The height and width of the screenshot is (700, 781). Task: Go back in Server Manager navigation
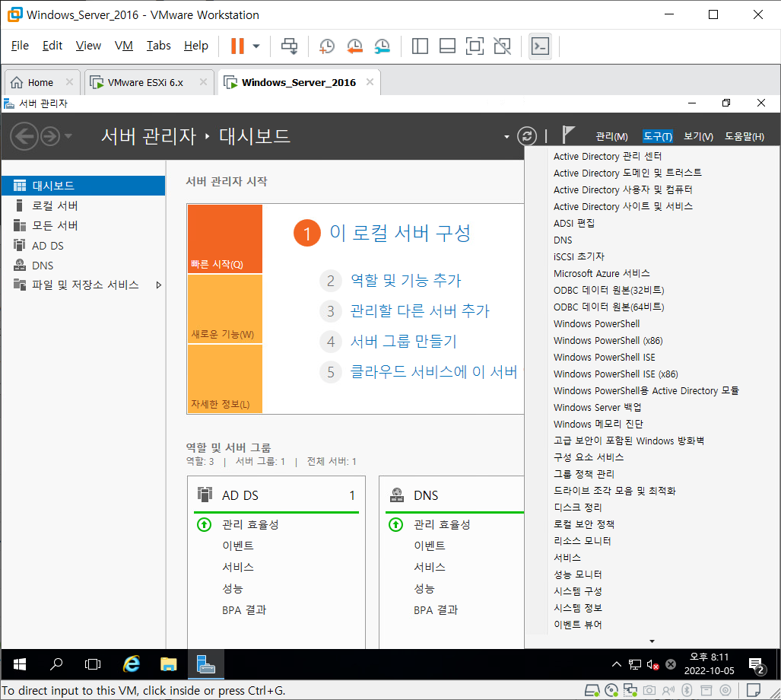coord(24,136)
